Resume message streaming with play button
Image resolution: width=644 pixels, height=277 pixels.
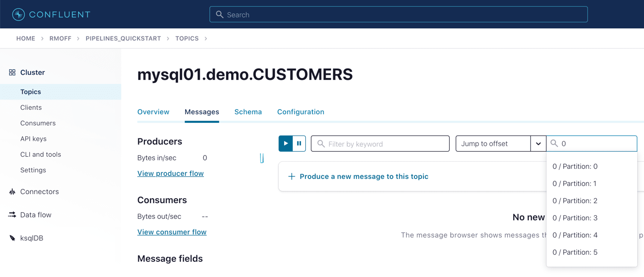tap(286, 144)
